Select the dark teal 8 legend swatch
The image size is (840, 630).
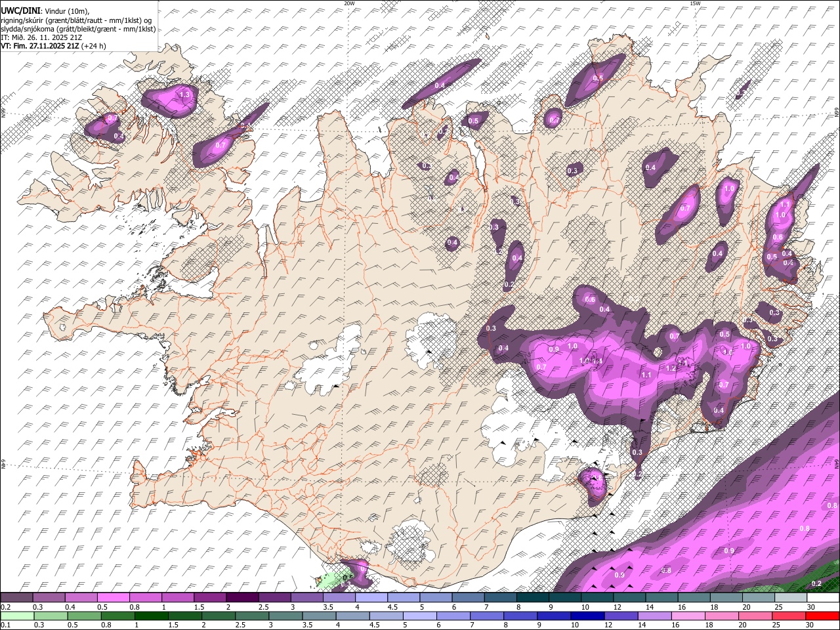[532, 598]
